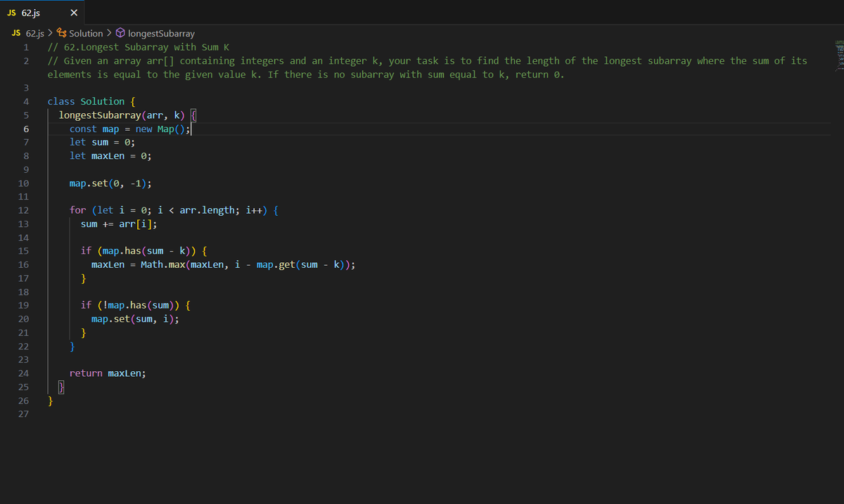Place cursor on 'const map = new Map();'

coord(130,129)
